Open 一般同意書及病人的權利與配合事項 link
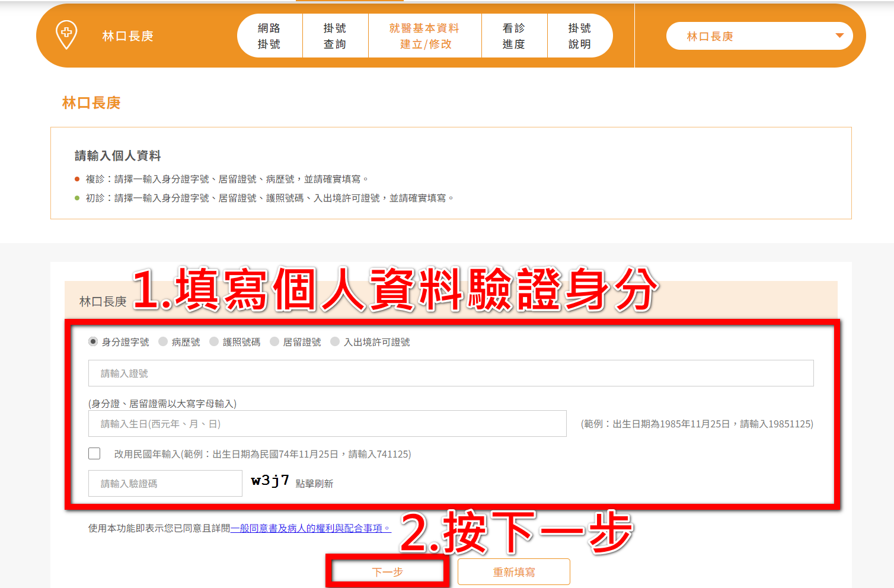This screenshot has height=588, width=894. (311, 528)
